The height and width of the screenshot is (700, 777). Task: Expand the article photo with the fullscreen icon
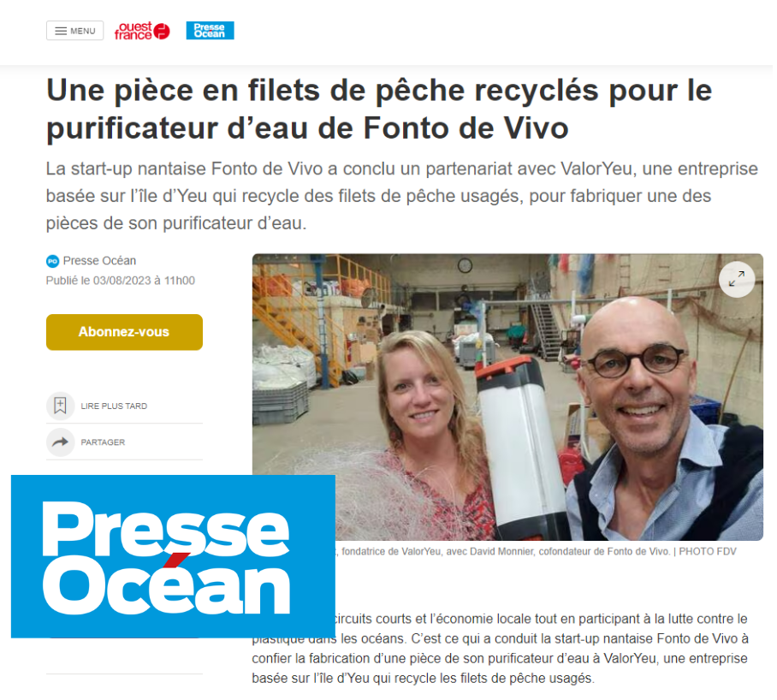737,280
